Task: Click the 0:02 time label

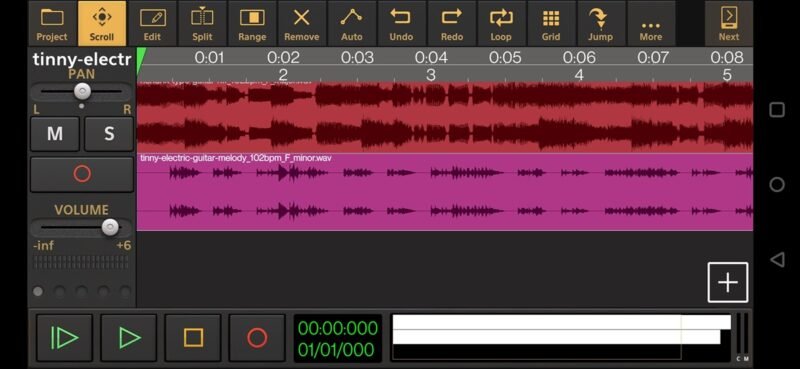Action: pyautogui.click(x=283, y=57)
